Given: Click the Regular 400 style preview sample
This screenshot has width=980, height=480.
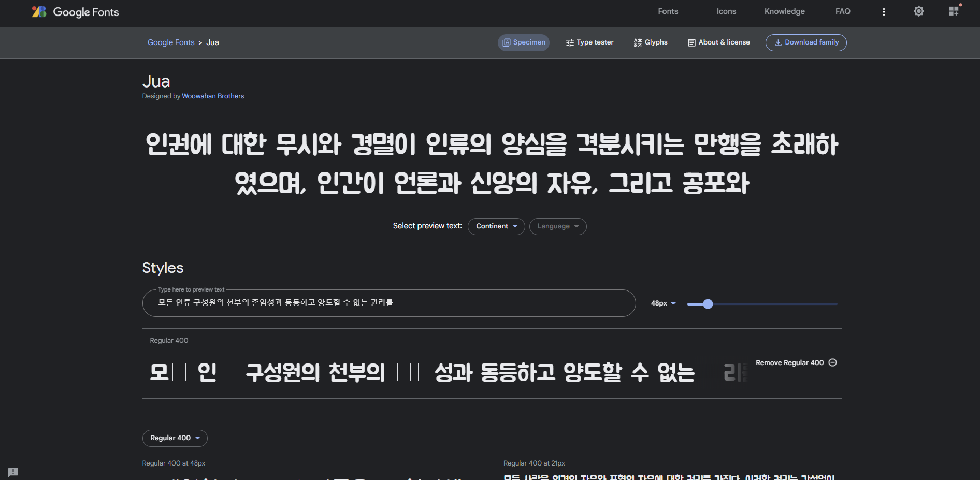Looking at the screenshot, I should [x=449, y=372].
